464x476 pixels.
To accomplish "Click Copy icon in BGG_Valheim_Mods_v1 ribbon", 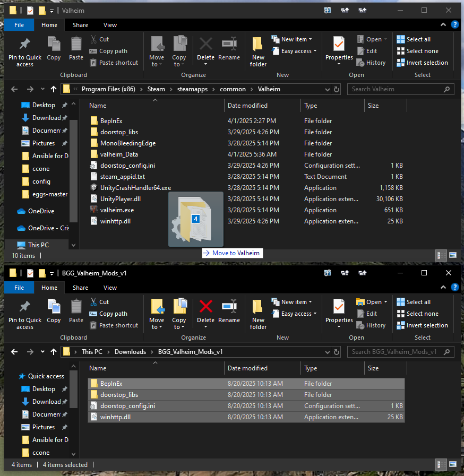I will pyautogui.click(x=54, y=306).
